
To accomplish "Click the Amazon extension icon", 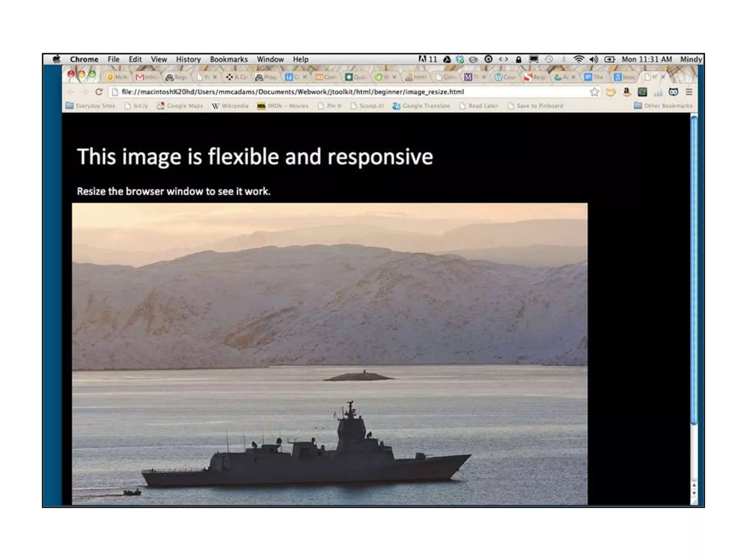I will [626, 92].
